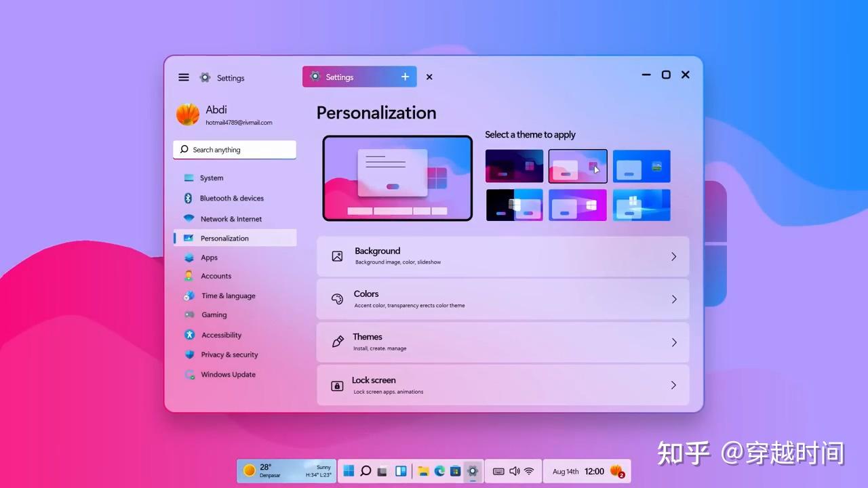Click the Privacy & security shield icon
The image size is (868, 488).
(189, 354)
